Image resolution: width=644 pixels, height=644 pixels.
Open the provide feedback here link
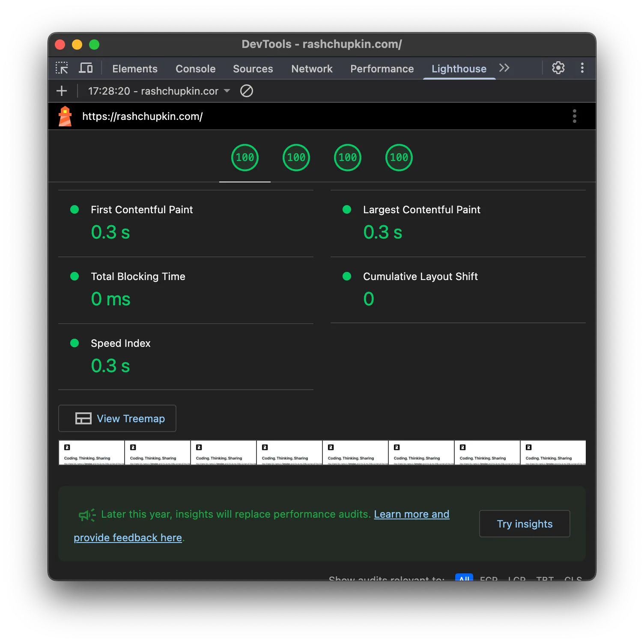point(128,538)
